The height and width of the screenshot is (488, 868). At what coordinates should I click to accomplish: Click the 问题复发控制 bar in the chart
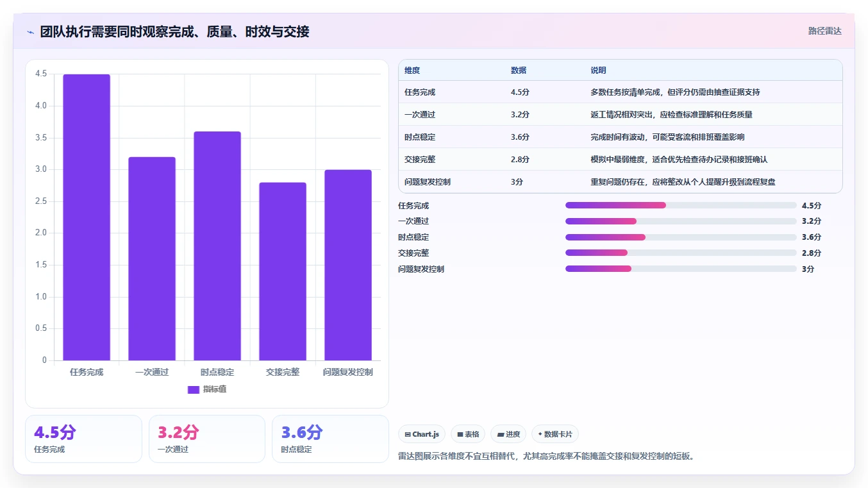[x=348, y=265]
